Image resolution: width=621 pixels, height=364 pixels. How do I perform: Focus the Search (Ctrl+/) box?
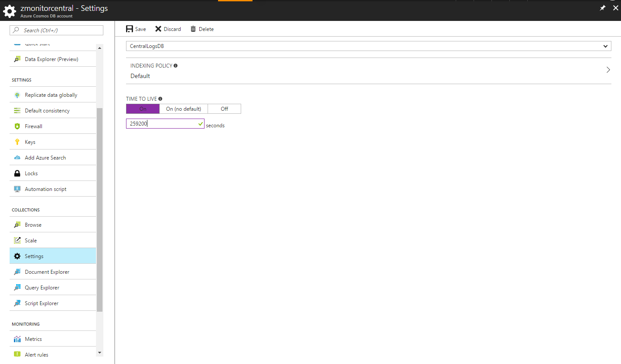[57, 30]
